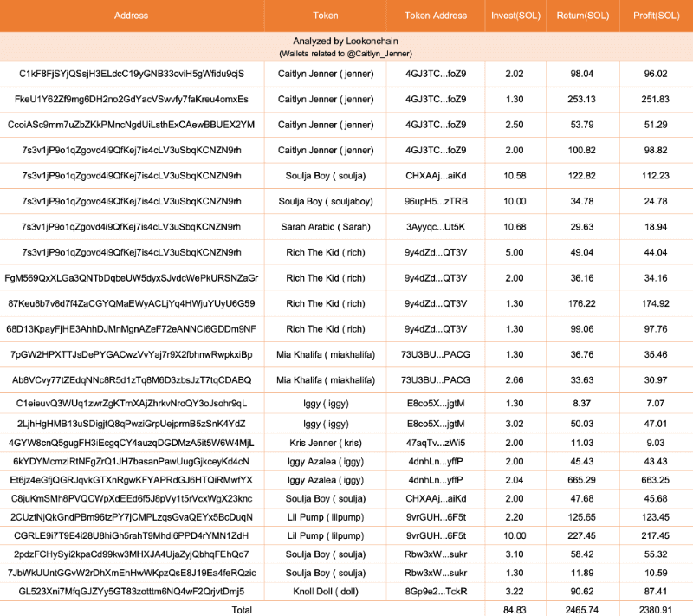This screenshot has width=693, height=616.
Task: Select the profit value 112.23
Action: pos(656,176)
